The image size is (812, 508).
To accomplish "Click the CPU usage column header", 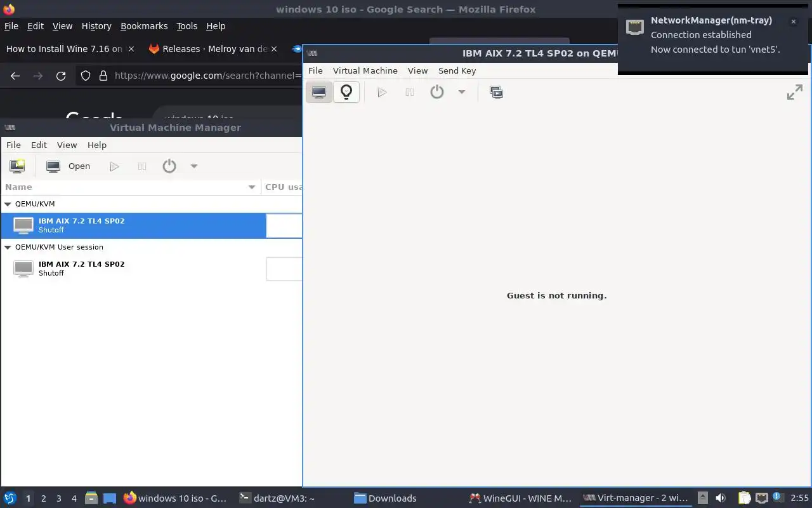I will point(283,187).
